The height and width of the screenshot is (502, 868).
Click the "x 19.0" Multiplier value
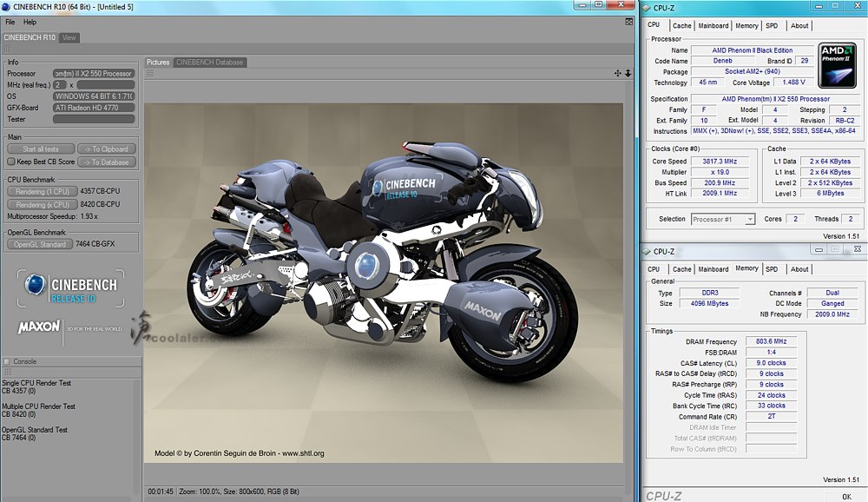pyautogui.click(x=720, y=172)
